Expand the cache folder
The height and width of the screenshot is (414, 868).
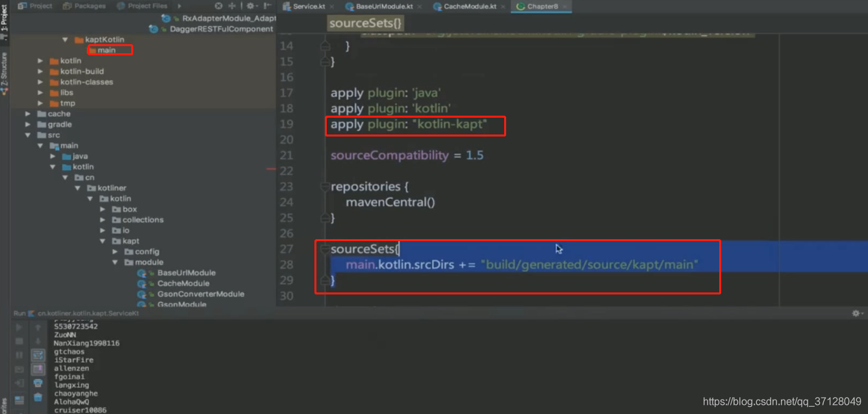pos(28,113)
